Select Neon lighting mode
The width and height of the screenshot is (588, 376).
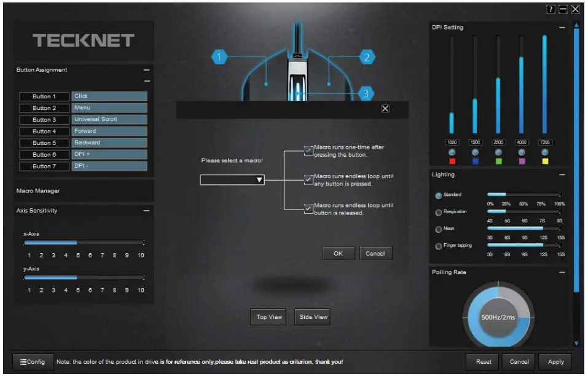point(438,229)
